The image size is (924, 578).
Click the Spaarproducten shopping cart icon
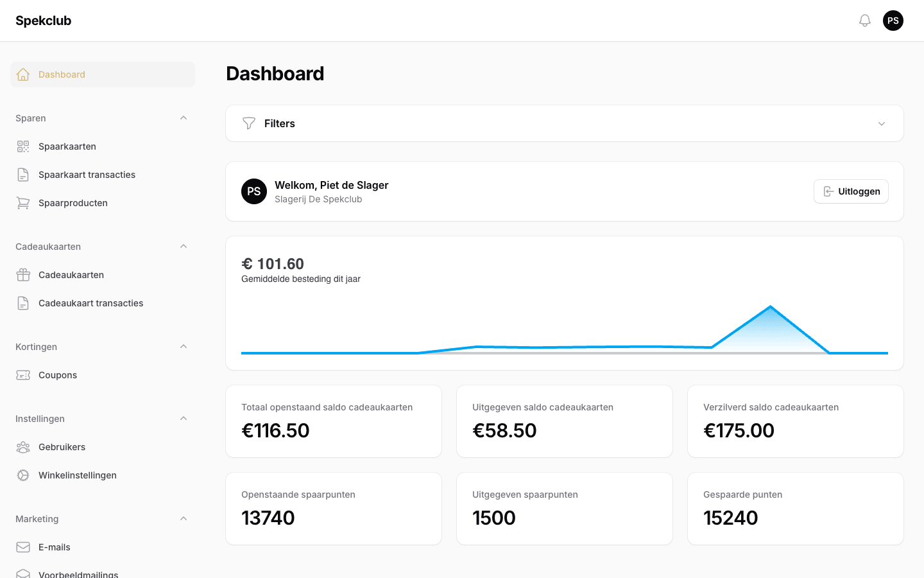pos(23,203)
